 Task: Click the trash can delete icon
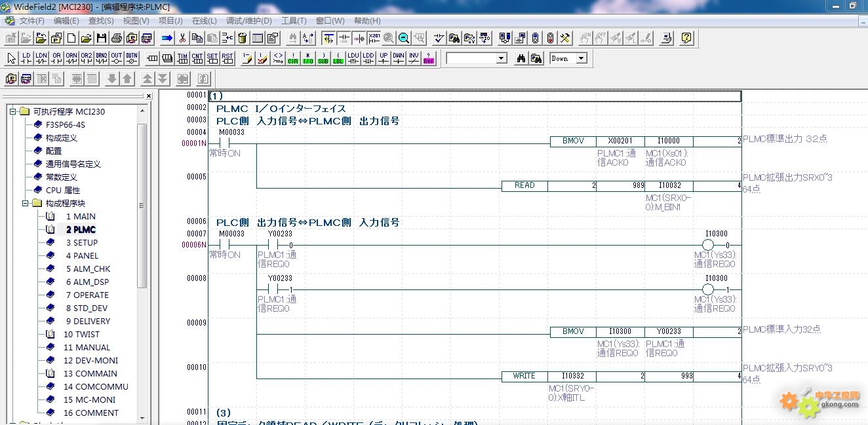(243, 38)
